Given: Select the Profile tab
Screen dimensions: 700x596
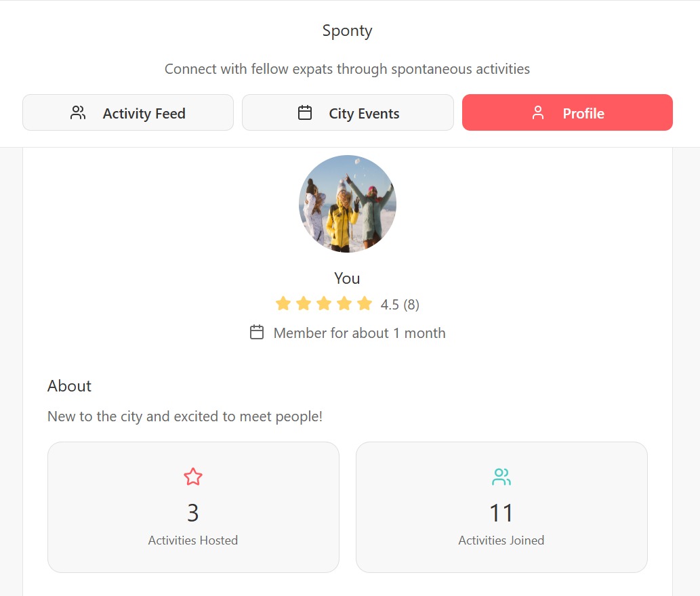Looking at the screenshot, I should click(567, 113).
